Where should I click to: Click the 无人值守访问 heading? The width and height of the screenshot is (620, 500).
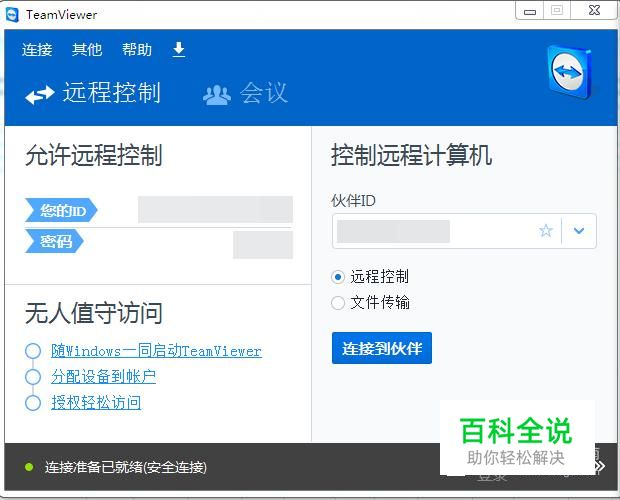(x=94, y=313)
